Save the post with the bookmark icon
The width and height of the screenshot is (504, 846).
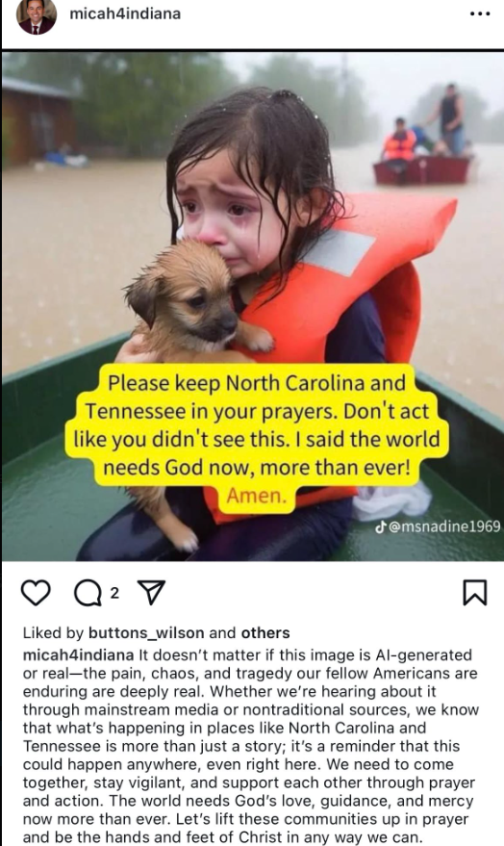point(475,593)
